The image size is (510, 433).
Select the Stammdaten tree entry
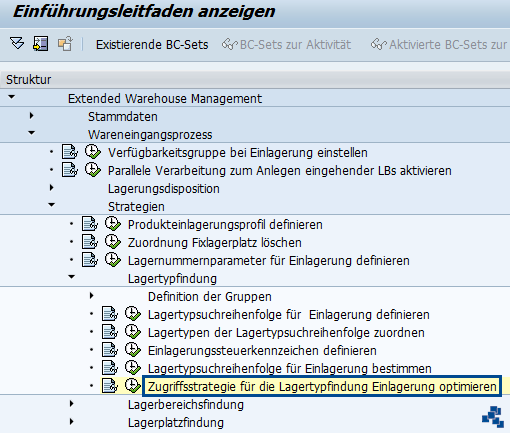coord(122,117)
